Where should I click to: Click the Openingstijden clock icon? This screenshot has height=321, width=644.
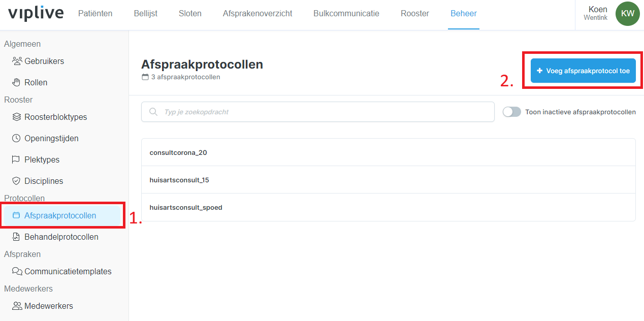pos(16,138)
